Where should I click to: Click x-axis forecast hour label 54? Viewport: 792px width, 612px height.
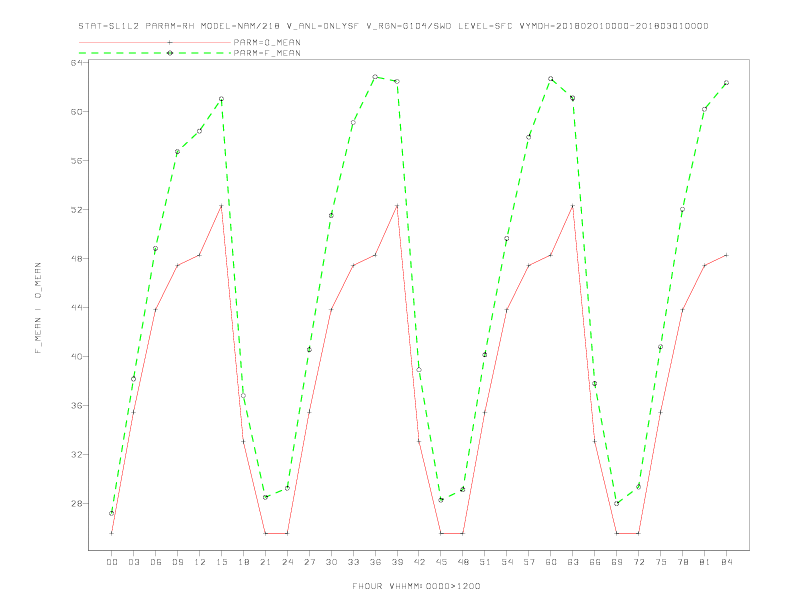point(507,562)
